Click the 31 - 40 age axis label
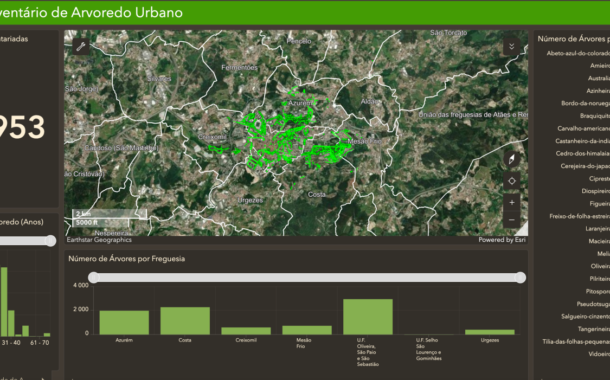 (x=11, y=343)
